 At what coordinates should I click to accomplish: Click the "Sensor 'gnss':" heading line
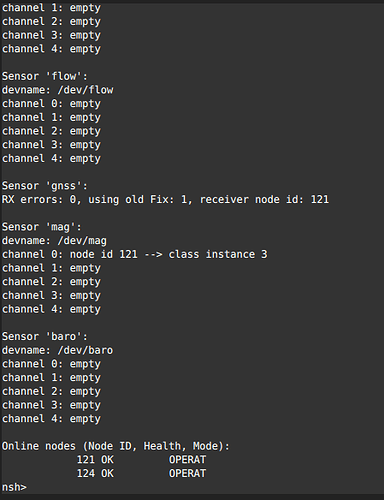45,186
